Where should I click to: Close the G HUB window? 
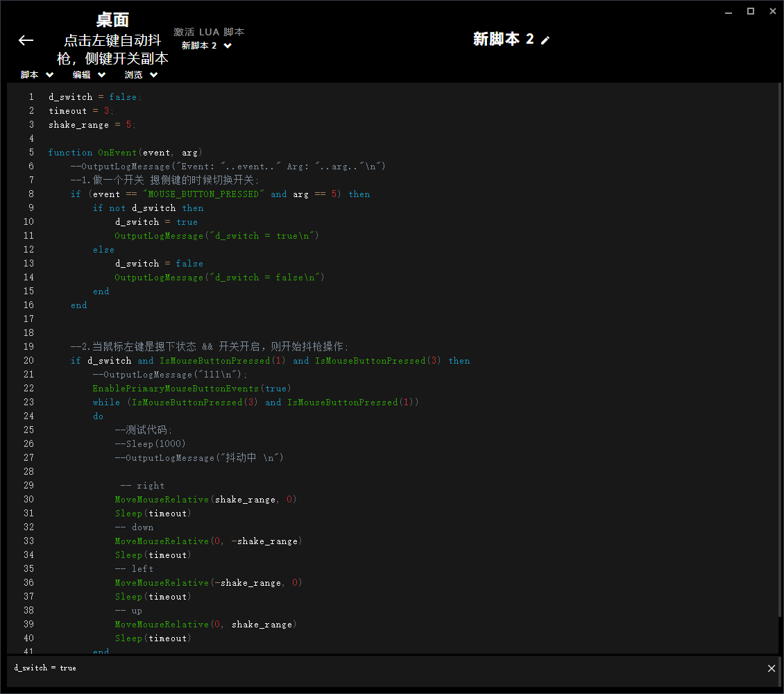(x=772, y=11)
